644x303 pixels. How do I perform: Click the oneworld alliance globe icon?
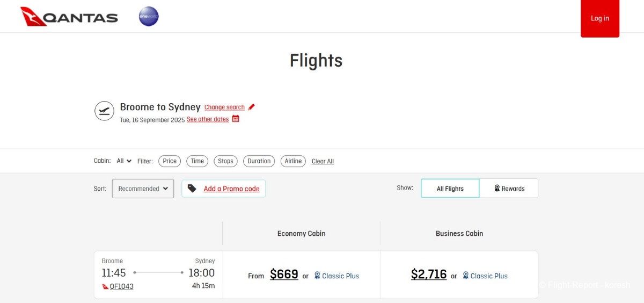149,17
